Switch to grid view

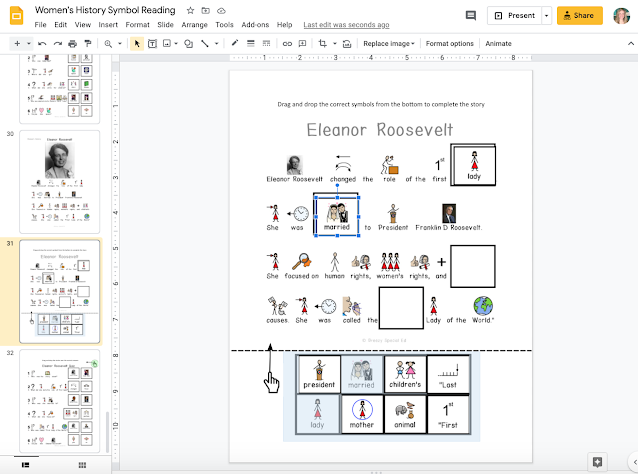(x=82, y=465)
